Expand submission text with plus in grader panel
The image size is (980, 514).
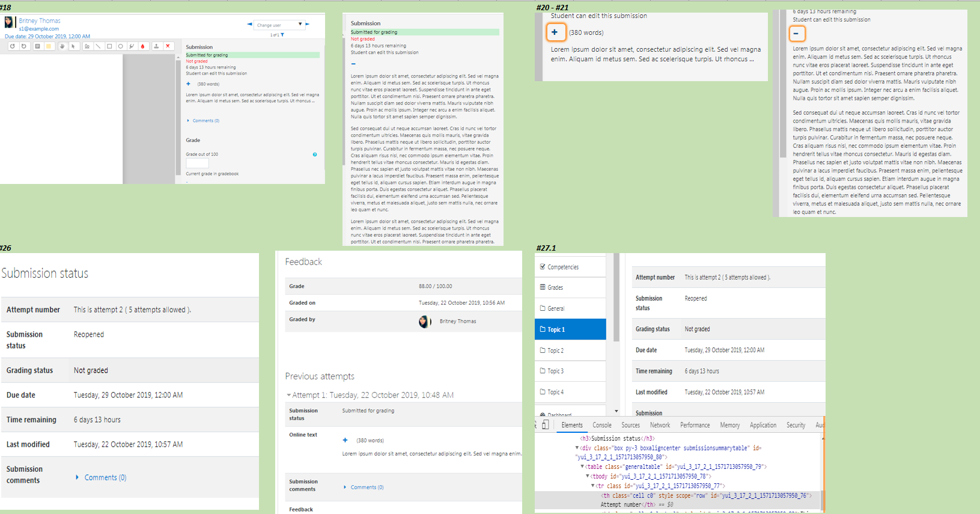[x=188, y=84]
